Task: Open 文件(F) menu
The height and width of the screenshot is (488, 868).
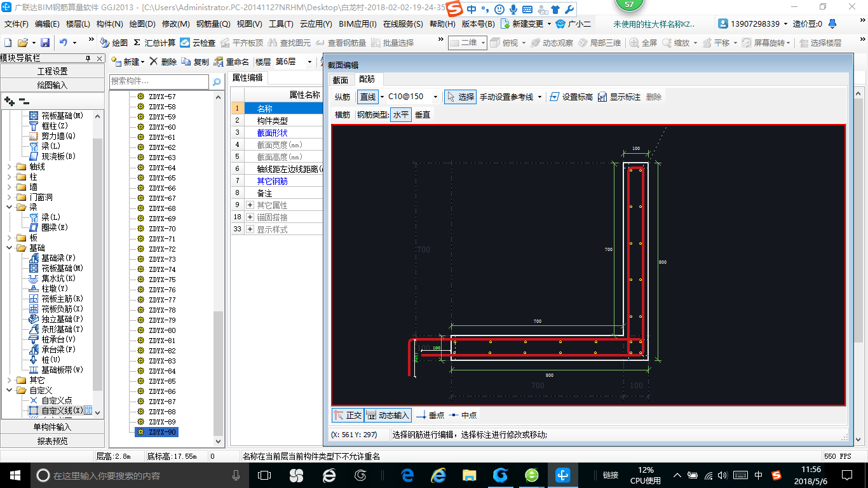Action: tap(17, 24)
